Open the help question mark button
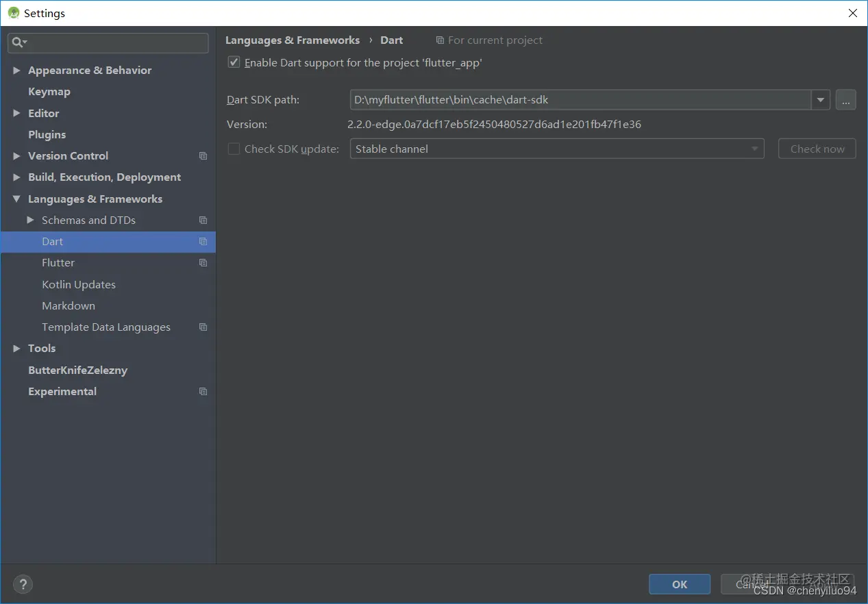Image resolution: width=868 pixels, height=604 pixels. click(x=23, y=584)
